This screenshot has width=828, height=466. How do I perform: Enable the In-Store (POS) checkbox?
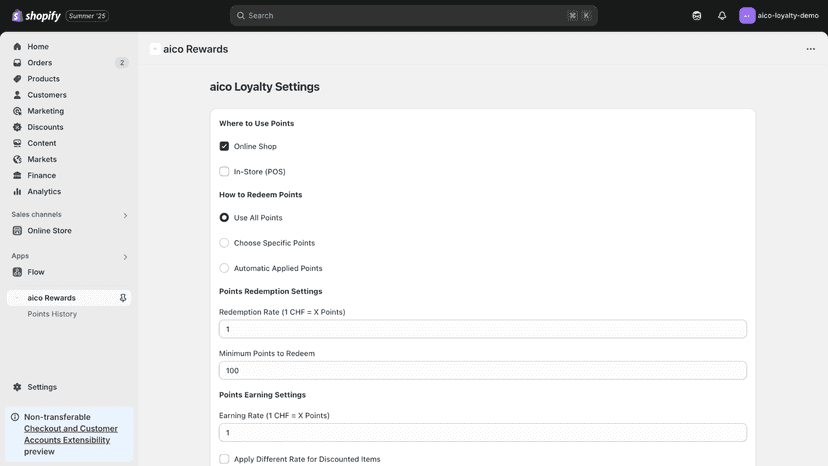pos(224,172)
